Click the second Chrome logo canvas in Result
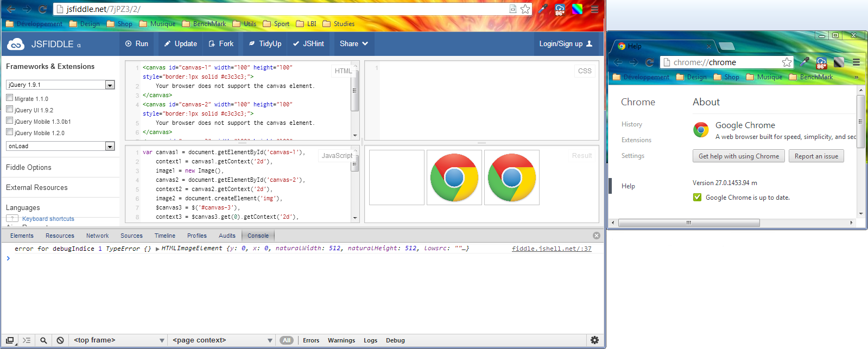The width and height of the screenshot is (868, 349). coord(512,177)
